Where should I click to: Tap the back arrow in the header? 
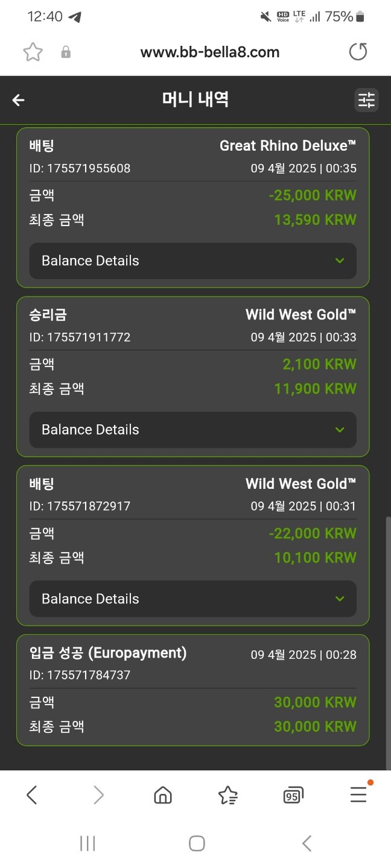(x=19, y=100)
